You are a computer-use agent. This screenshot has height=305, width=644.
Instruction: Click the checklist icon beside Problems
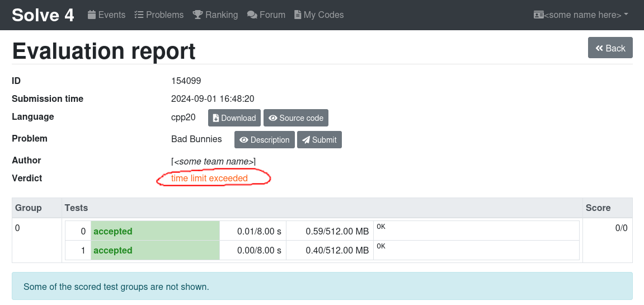[x=139, y=15]
